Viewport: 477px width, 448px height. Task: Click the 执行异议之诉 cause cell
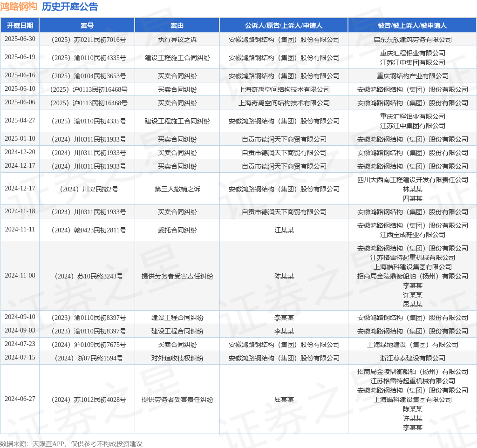point(177,40)
